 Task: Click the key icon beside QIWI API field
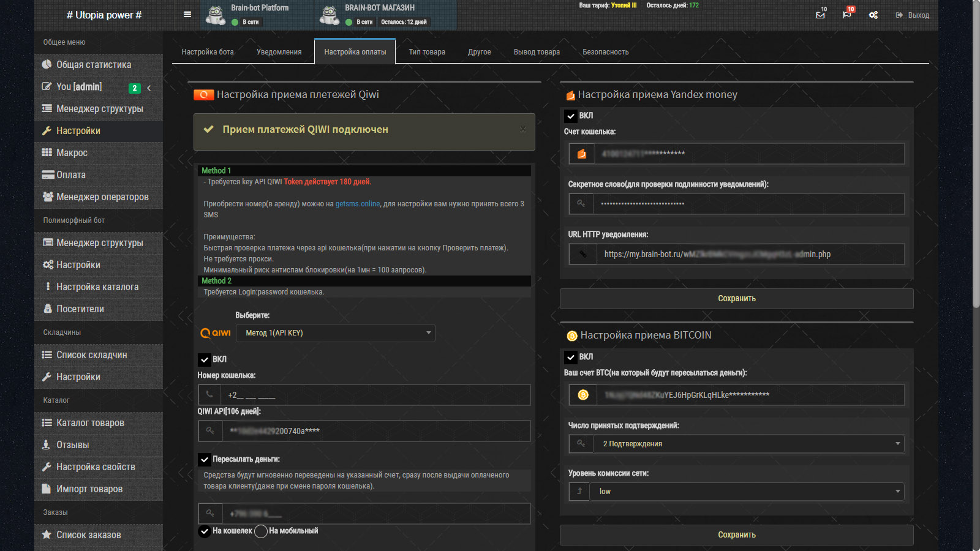(x=210, y=431)
